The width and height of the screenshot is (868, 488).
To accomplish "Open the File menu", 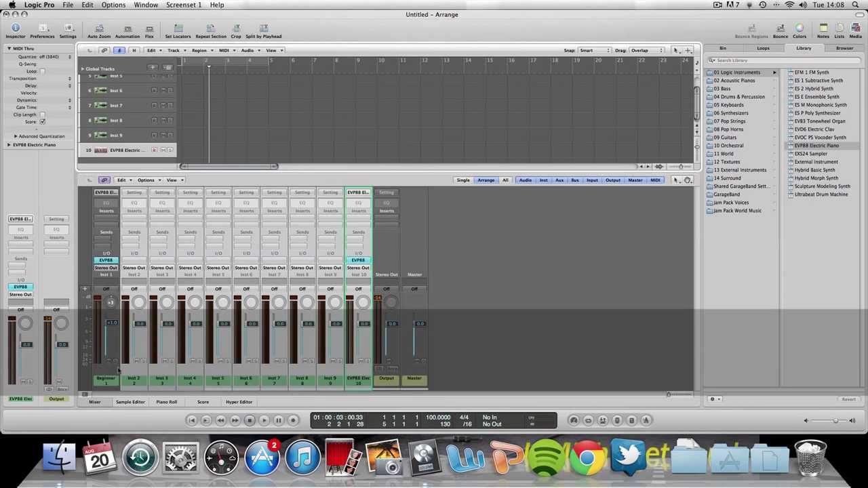I will click(x=68, y=5).
